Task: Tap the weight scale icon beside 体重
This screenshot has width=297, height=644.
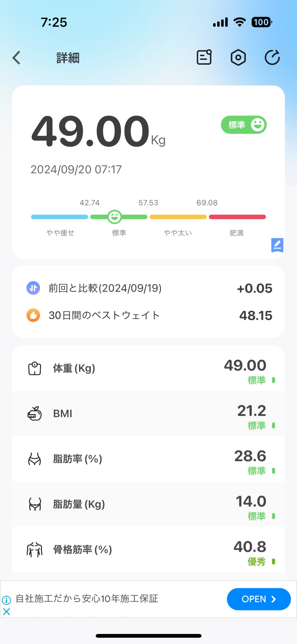Action: pos(35,368)
